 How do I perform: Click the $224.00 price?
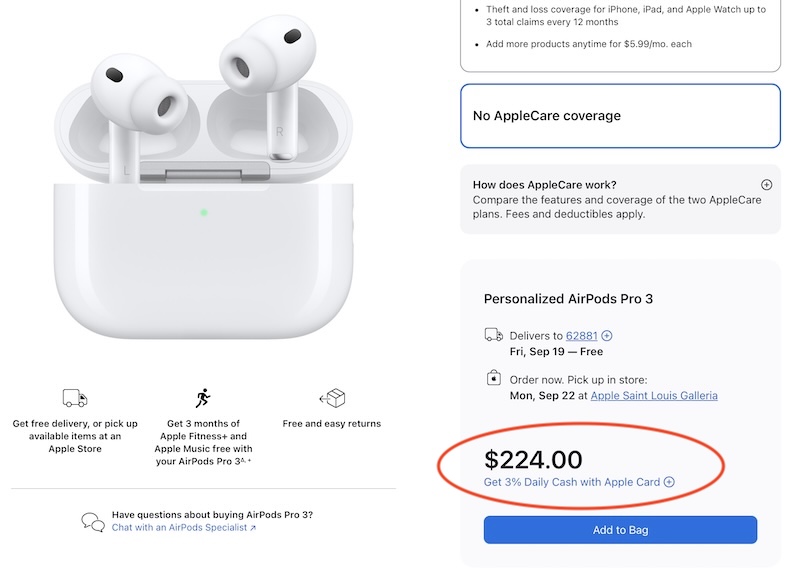pos(533,459)
